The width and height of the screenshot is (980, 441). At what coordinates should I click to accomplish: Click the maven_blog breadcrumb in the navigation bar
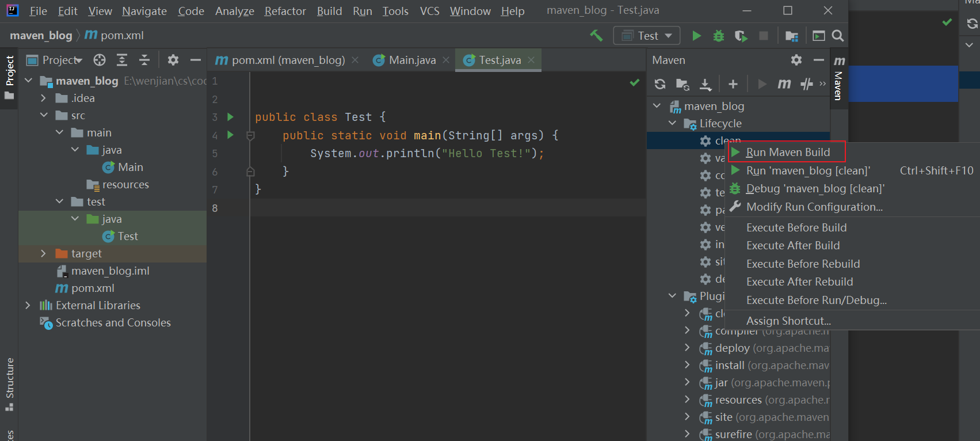click(x=41, y=35)
